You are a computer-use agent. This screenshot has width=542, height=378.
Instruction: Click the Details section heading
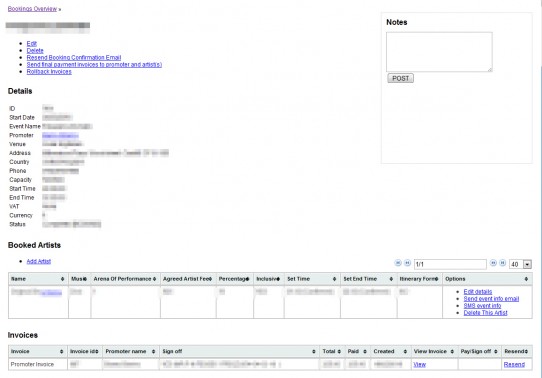tap(20, 91)
